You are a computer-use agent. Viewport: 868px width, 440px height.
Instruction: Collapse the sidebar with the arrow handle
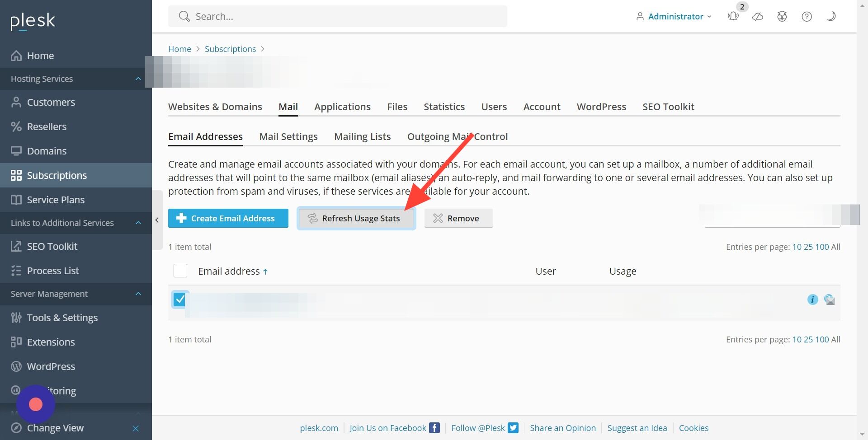click(x=157, y=220)
